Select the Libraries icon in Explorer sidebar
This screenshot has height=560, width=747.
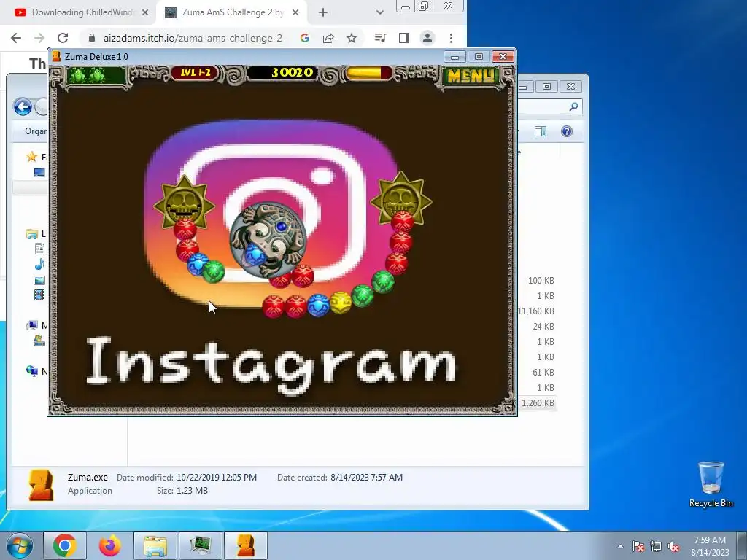click(32, 234)
